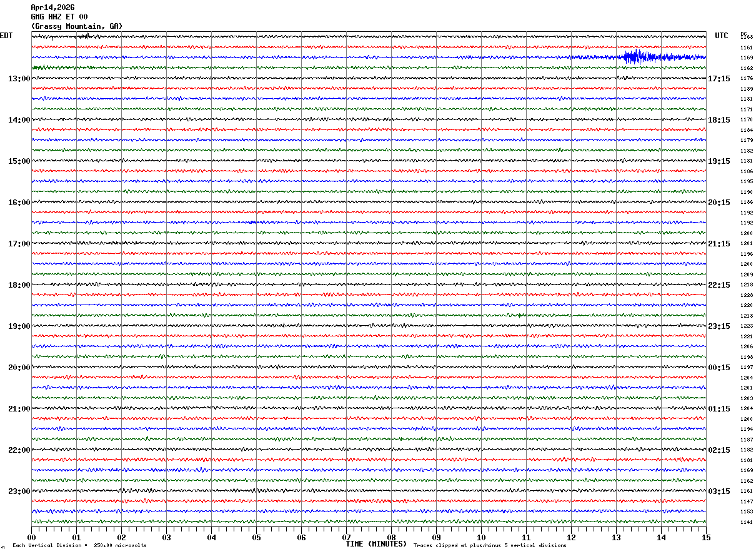Click the vertical division microvolts note
Viewport: 756px width, 554px height.
79,546
